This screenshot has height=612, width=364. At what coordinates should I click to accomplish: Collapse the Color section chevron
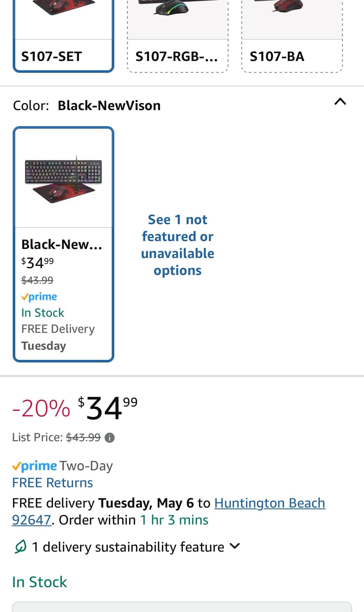[340, 102]
